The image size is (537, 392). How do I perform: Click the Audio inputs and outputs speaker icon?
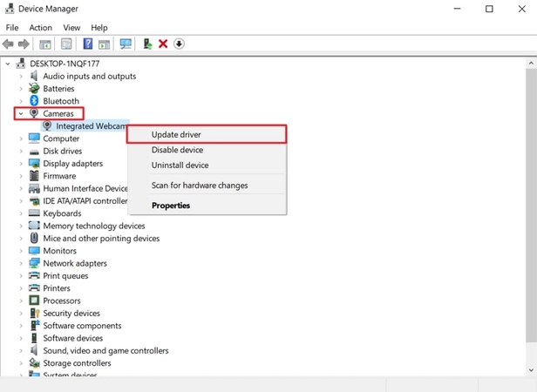pyautogui.click(x=34, y=76)
